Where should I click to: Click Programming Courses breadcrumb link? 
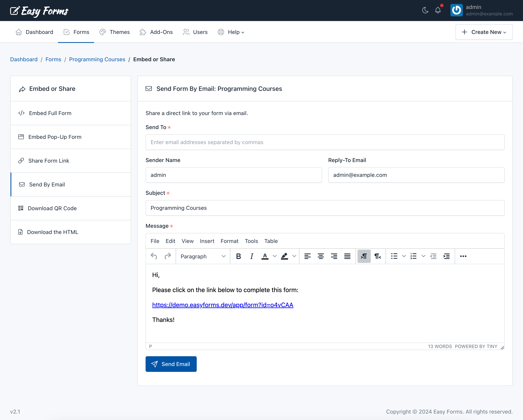[97, 59]
